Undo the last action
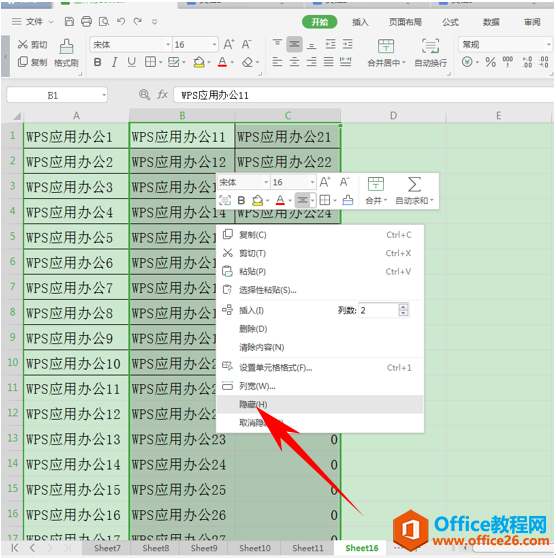The height and width of the screenshot is (558, 556). click(121, 21)
